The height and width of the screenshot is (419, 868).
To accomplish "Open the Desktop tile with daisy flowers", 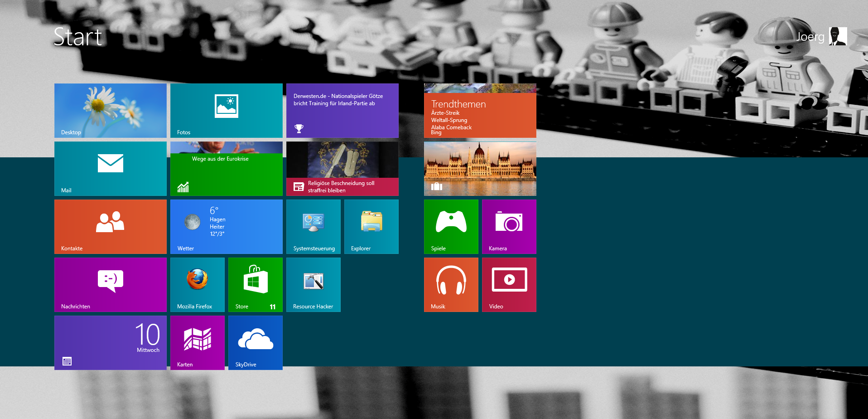I will pyautogui.click(x=111, y=111).
